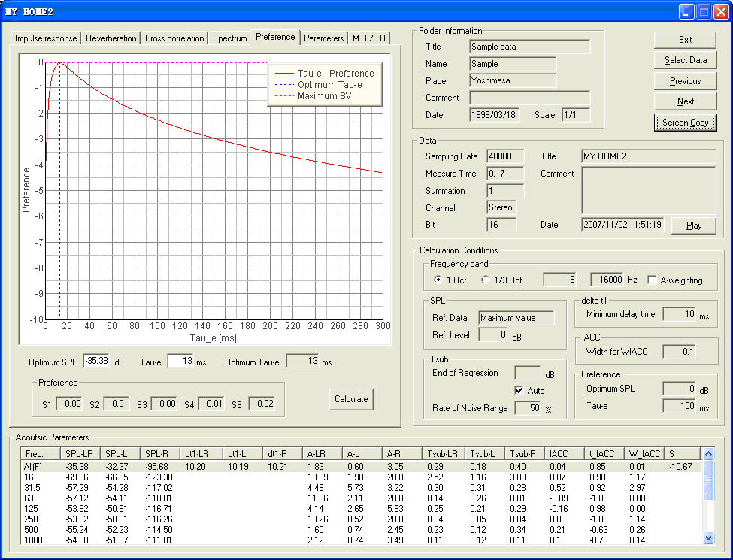Click the Exit button

686,40
